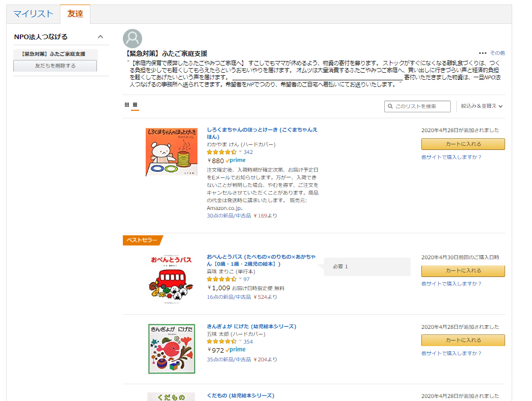Open star rating popup for おべんとうバス
Viewport: 532px width, 401px height.
[x=240, y=279]
